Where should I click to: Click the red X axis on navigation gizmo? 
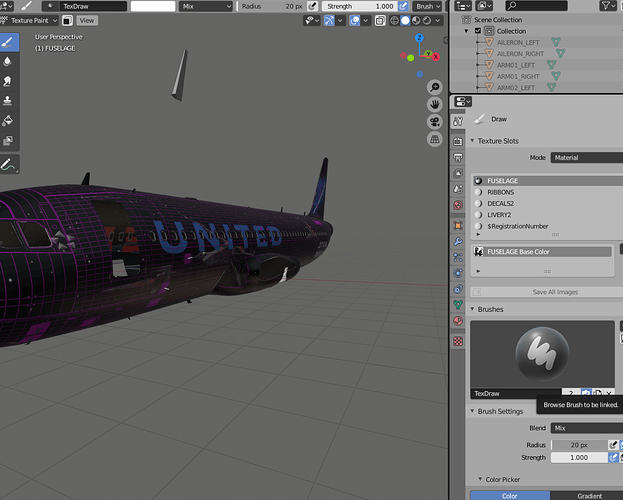[x=435, y=57]
